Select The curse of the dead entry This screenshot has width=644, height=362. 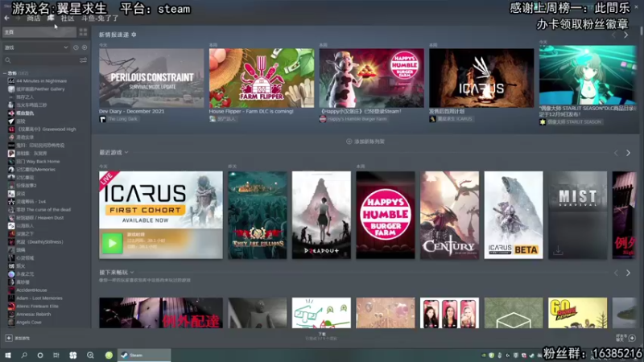click(x=43, y=210)
